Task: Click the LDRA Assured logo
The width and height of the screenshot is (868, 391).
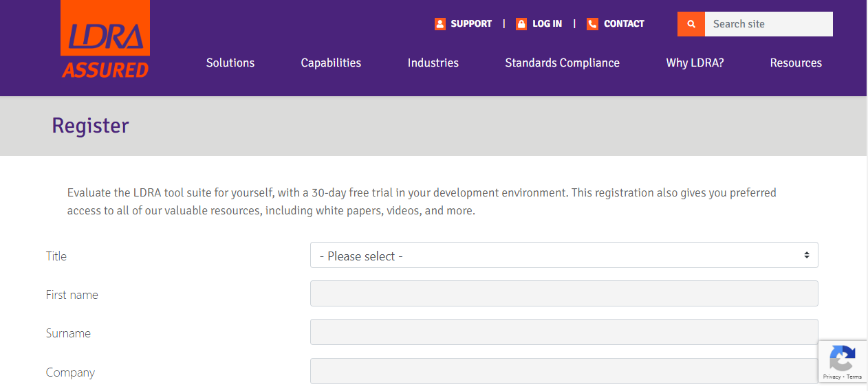Action: tap(105, 41)
